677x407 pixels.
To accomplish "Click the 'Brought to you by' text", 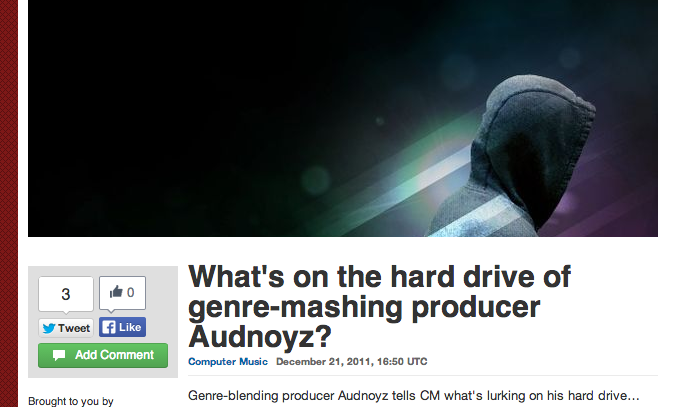I will 71,401.
